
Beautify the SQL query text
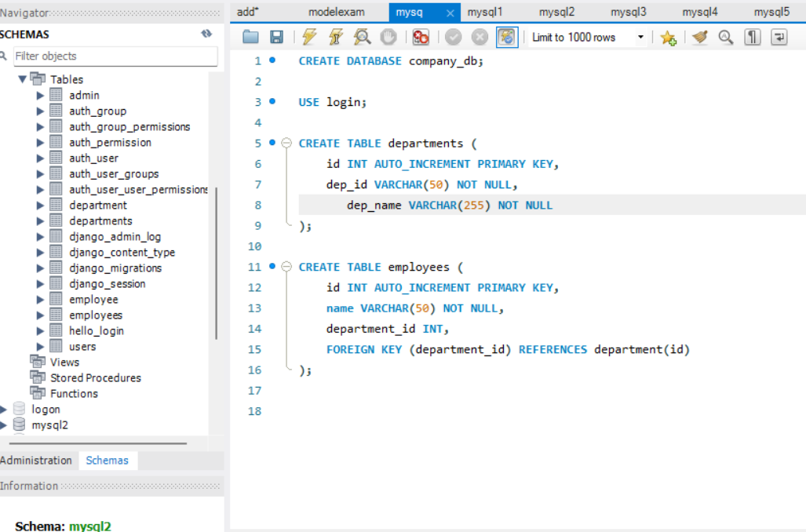698,37
